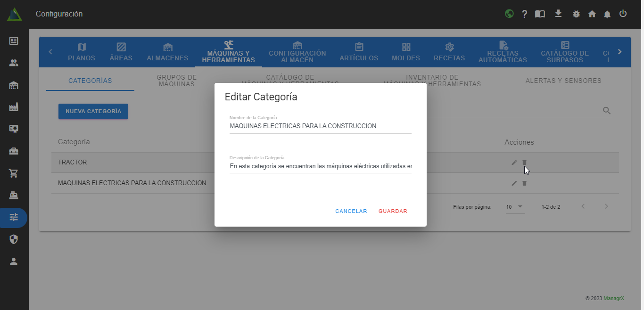Open the help question mark icon
Screen dimensions: 644x310
pyautogui.click(x=524, y=14)
